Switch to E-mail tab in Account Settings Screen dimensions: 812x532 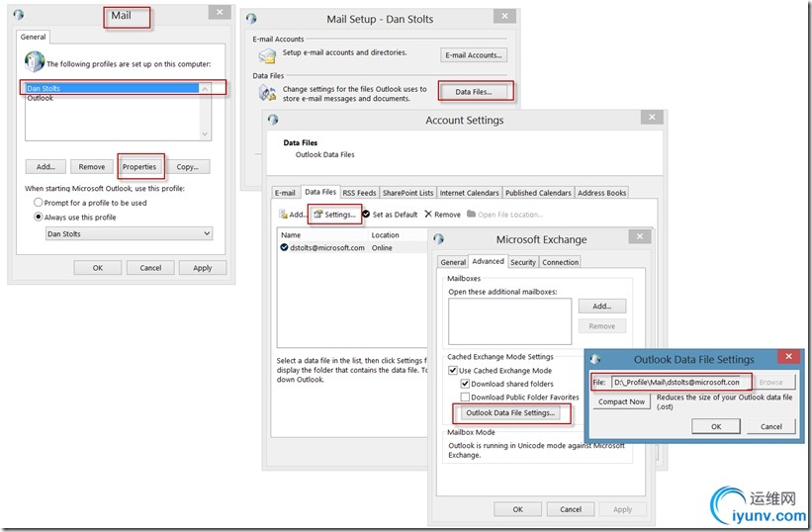click(285, 193)
